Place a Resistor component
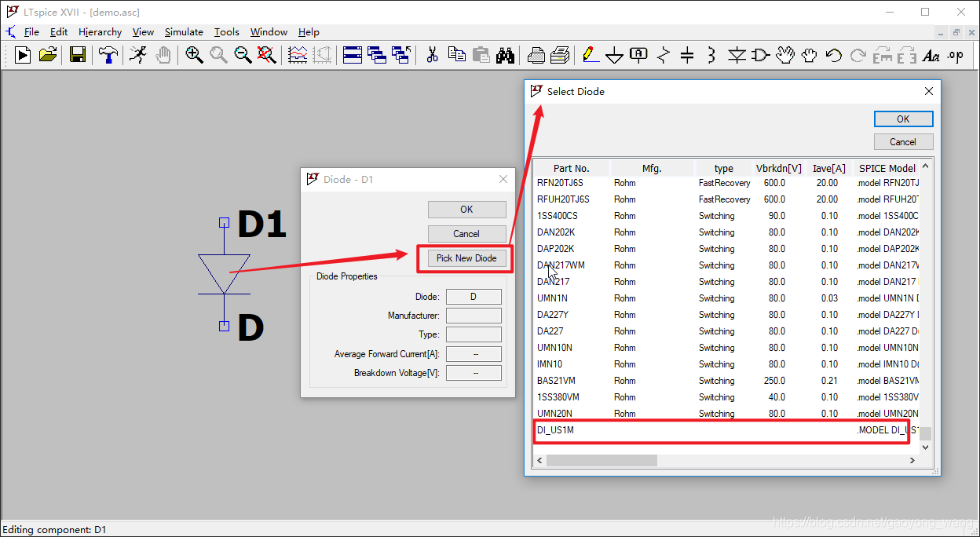Screen dimensions: 980x537 tap(664, 55)
